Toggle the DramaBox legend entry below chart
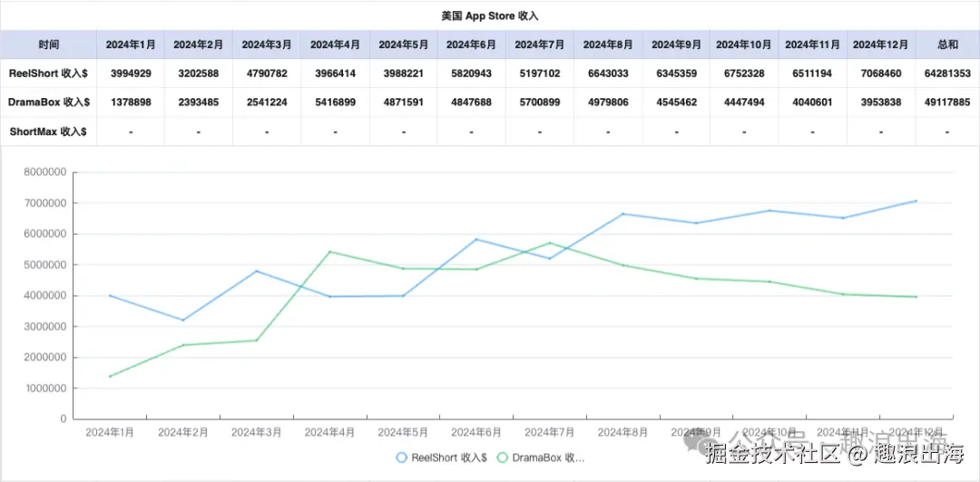 point(541,457)
